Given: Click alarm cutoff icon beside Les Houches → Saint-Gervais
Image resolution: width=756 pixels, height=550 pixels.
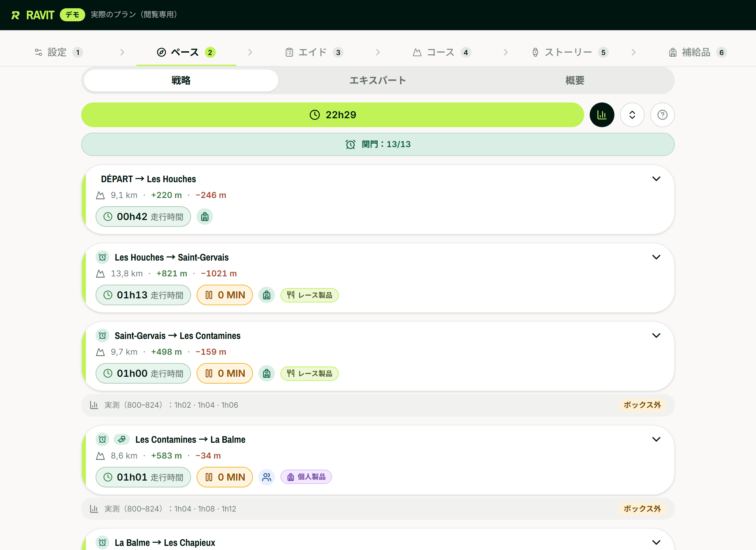Looking at the screenshot, I should (x=102, y=257).
